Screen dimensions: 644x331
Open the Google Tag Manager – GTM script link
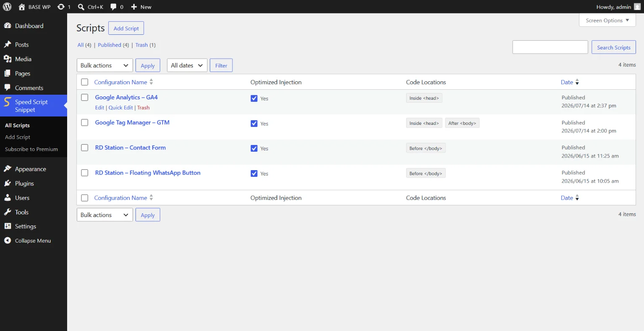coord(132,122)
